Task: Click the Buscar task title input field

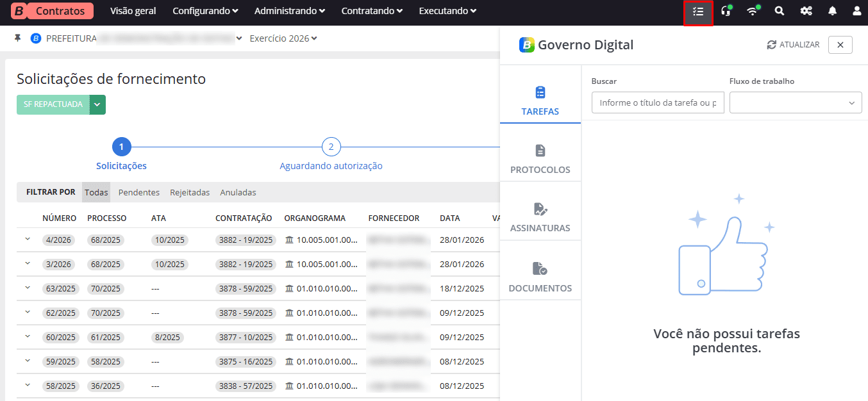Action: (x=658, y=102)
